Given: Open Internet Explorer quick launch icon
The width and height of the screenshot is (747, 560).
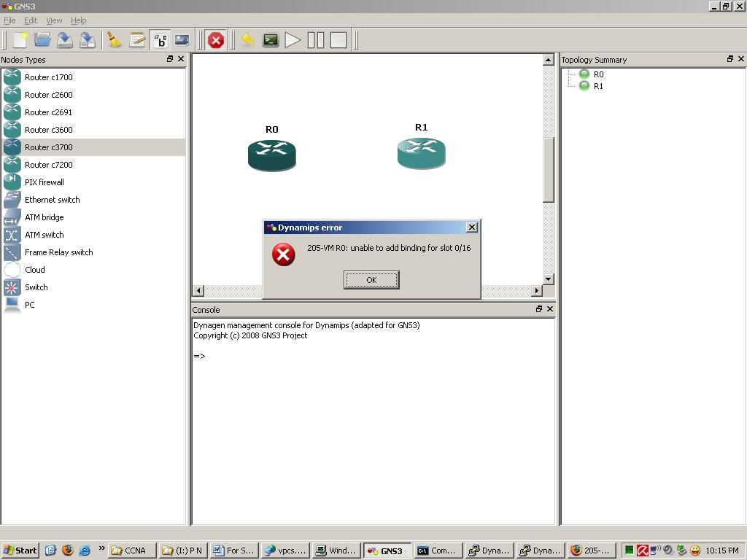Looking at the screenshot, I should 85,551.
